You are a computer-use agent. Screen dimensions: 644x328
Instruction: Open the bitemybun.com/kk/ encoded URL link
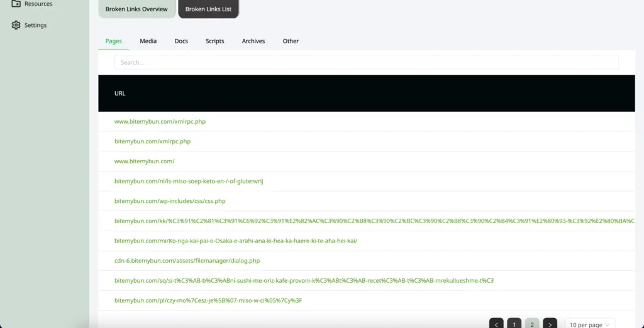click(x=375, y=221)
